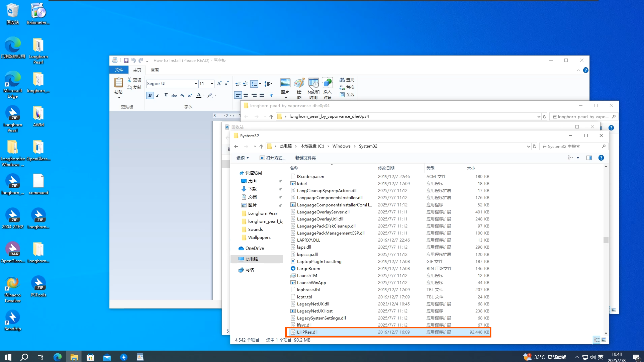This screenshot has width=644, height=362.
Task: Toggle the preview pane in System32 window
Action: pyautogui.click(x=589, y=158)
